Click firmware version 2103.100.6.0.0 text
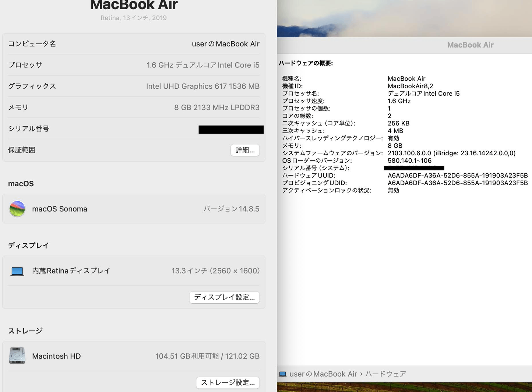Screen dimensions: 532x392 [x=409, y=153]
